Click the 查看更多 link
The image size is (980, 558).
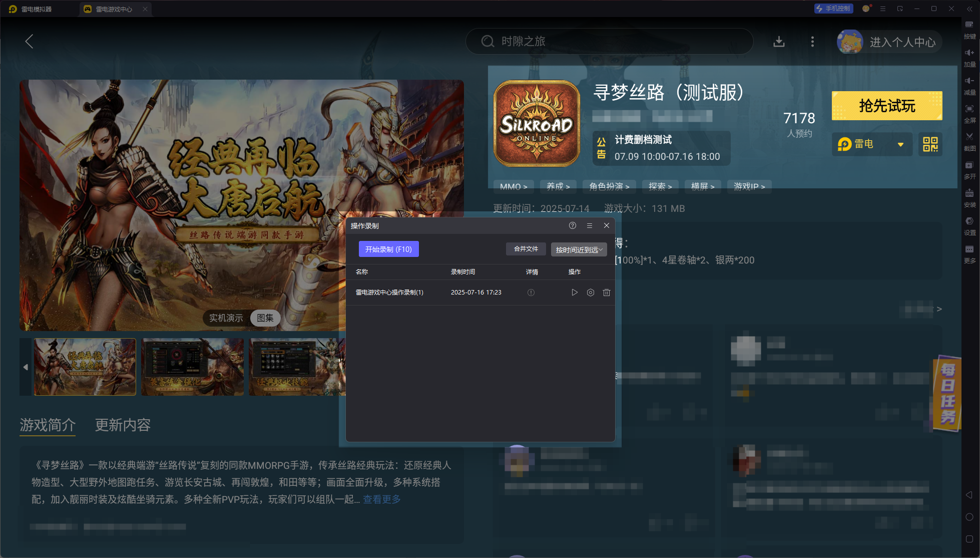(x=381, y=499)
